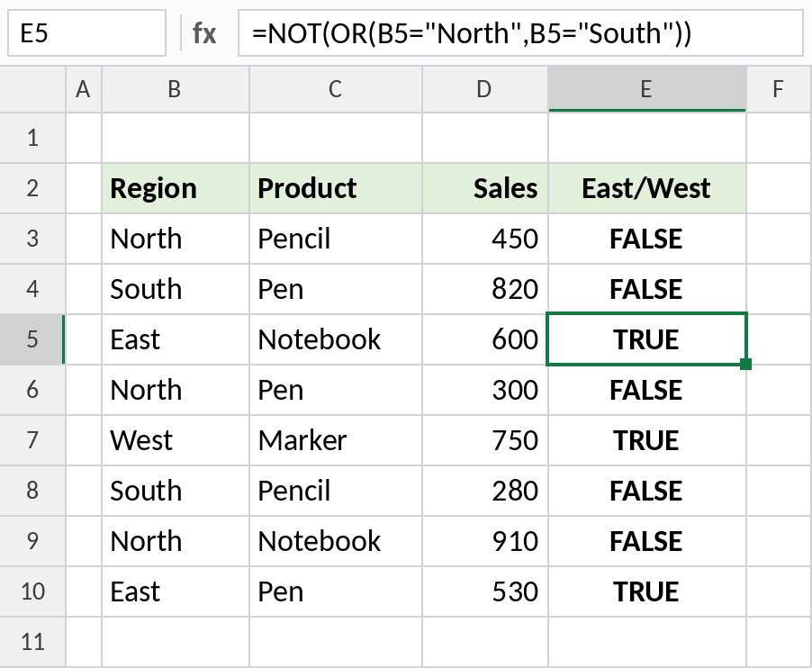812x668 pixels.
Task: Click the active TRUE cell E5
Action: (x=647, y=339)
